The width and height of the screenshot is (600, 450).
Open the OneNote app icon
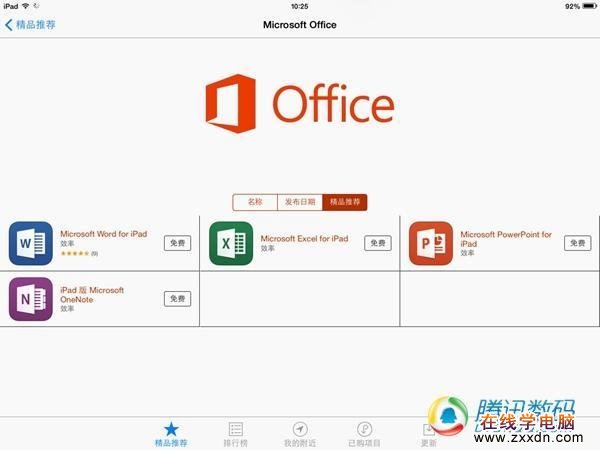[x=31, y=299]
